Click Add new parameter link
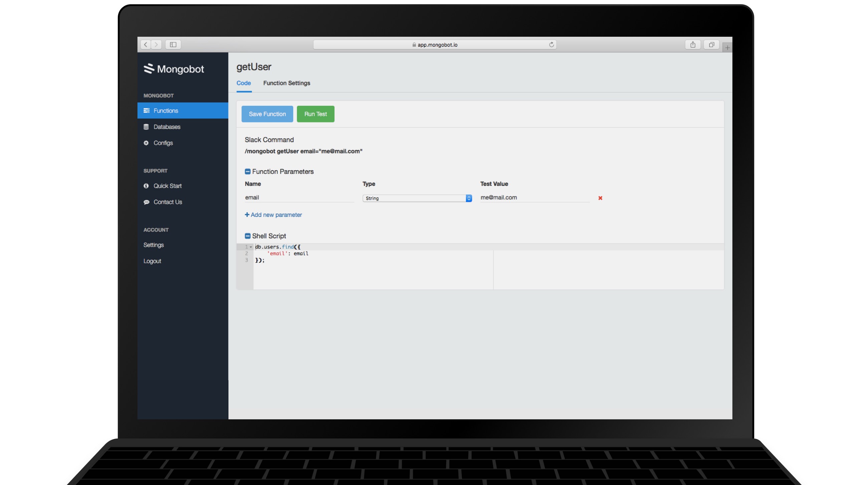The width and height of the screenshot is (868, 485). (273, 215)
